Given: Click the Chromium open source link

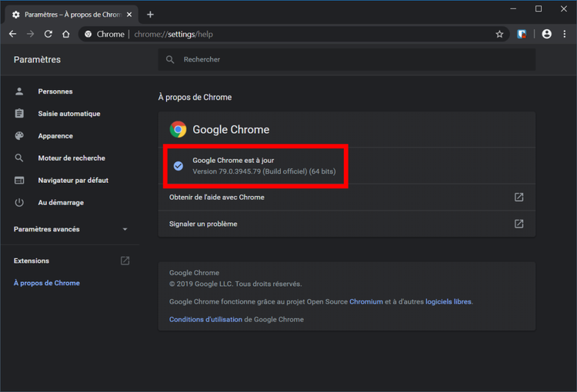Looking at the screenshot, I should (365, 302).
